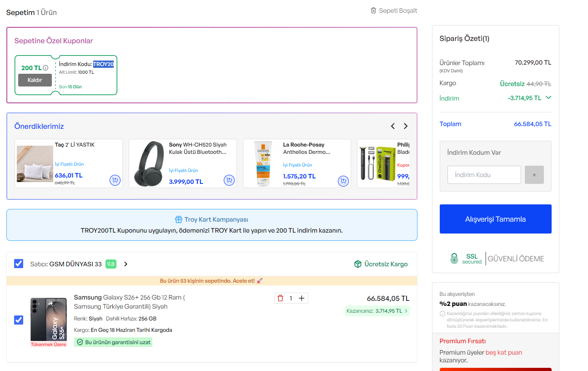Add Taç 2'li Yastık to cart

click(x=115, y=181)
